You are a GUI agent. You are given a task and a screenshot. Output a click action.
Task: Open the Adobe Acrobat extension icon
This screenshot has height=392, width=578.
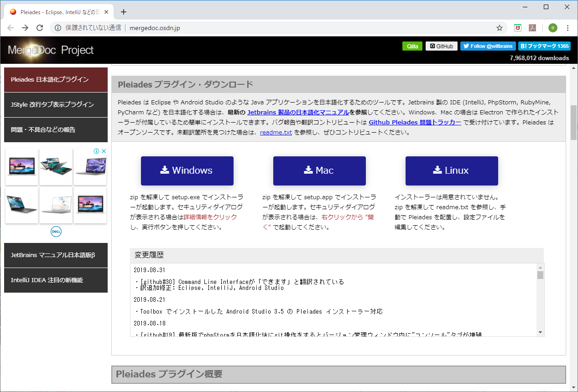click(x=532, y=28)
